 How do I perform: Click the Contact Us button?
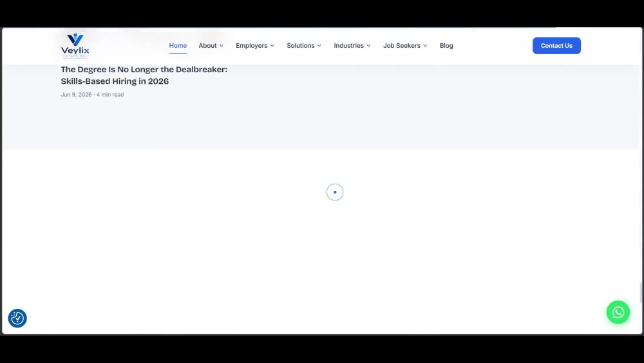556,46
